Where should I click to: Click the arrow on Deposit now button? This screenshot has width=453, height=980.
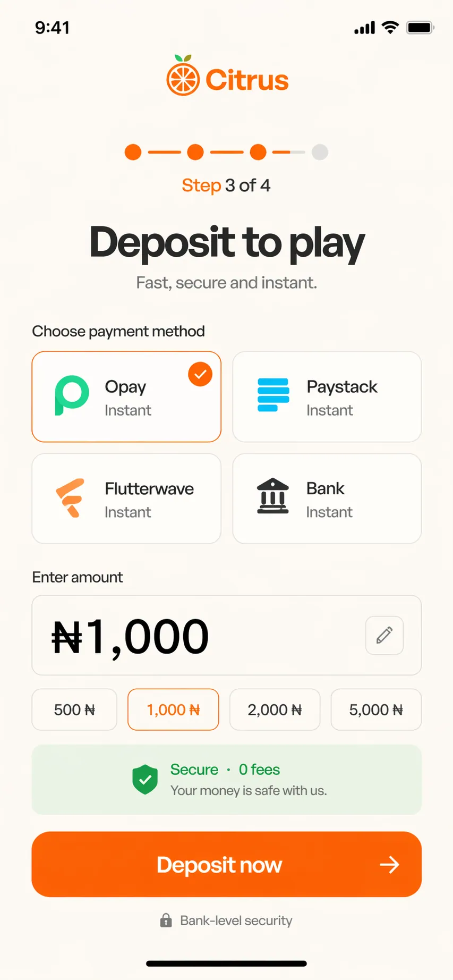click(x=389, y=865)
